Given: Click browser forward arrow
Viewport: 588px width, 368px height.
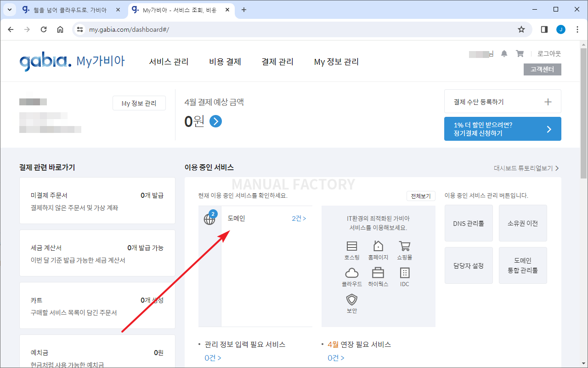Looking at the screenshot, I should point(27,29).
